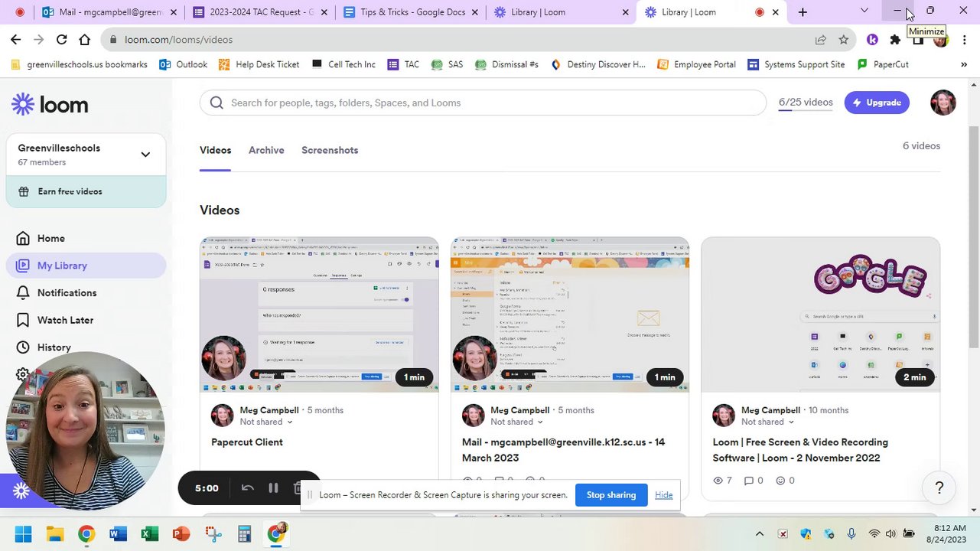Switch to the Mail browser tab
Viewport: 980px width, 551px height.
pos(109,12)
